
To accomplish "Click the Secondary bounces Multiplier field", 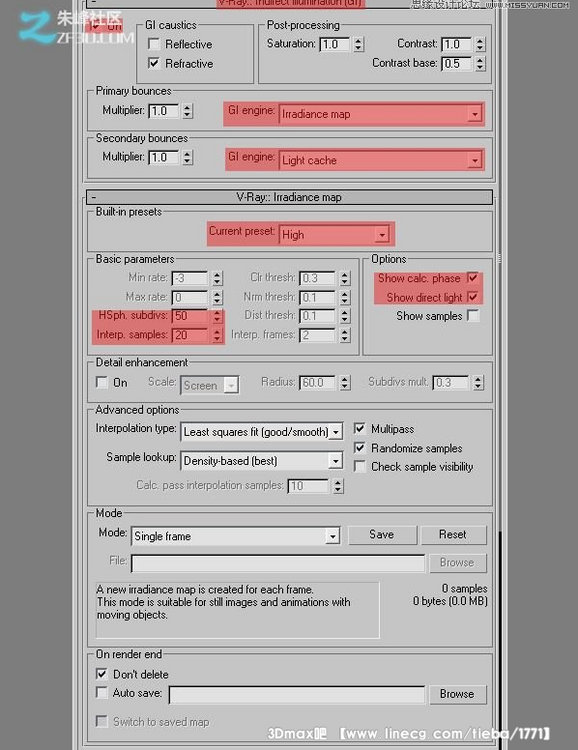I will (x=164, y=157).
